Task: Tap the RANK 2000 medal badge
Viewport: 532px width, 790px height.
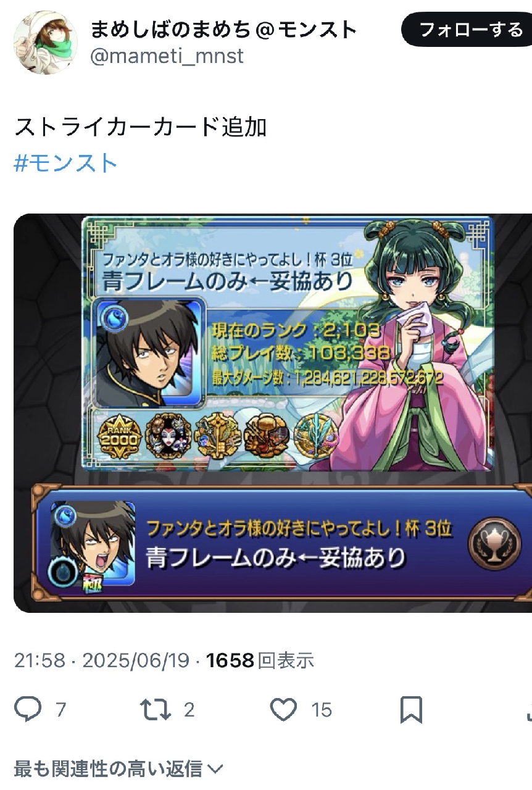Action: pos(120,435)
